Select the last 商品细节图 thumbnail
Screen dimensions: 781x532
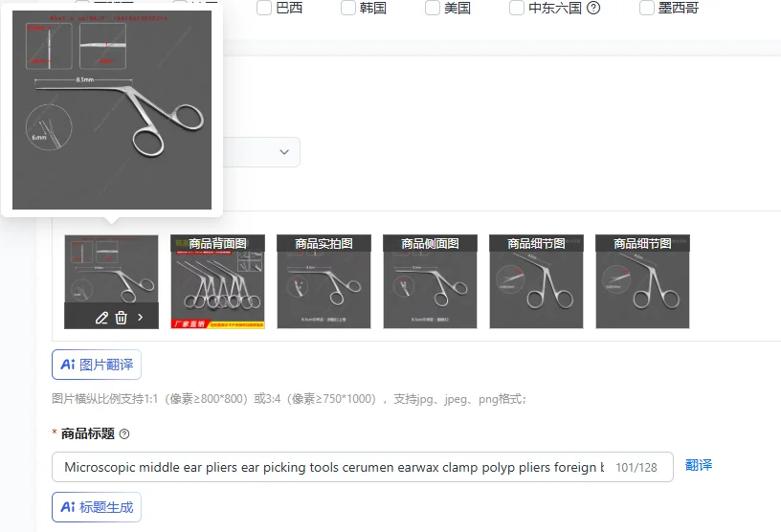click(642, 281)
